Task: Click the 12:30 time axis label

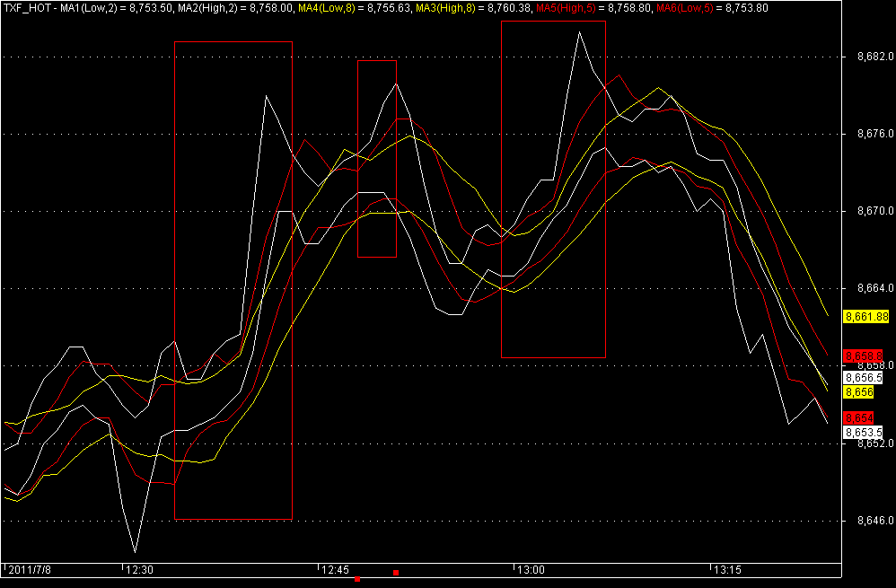Action: (139, 570)
